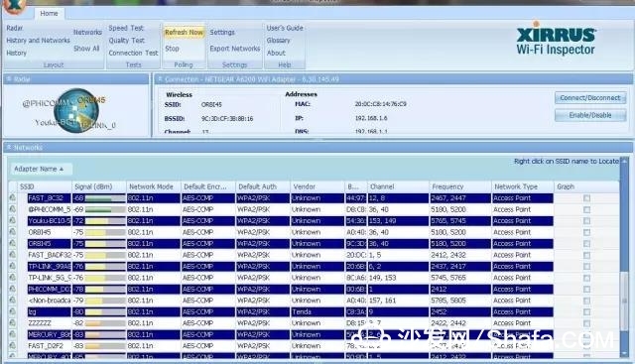Enable Graph checkbox for Youku-BC10
Viewport: 635px width, 364px height.
pos(586,221)
